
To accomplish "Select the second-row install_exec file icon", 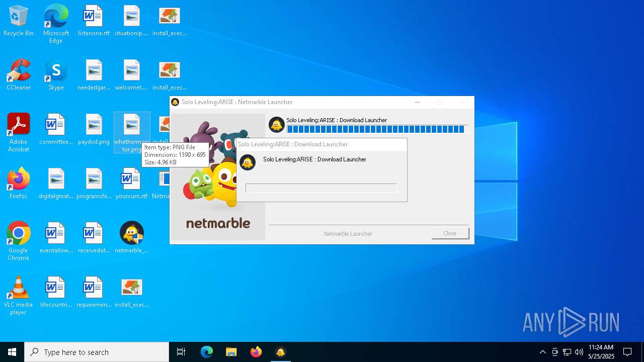I will click(x=170, y=75).
